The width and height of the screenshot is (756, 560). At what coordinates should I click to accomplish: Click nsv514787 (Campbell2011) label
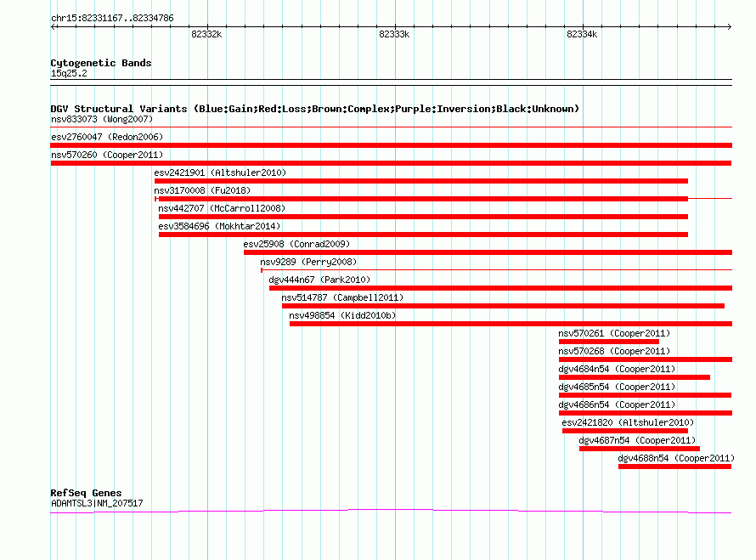click(x=342, y=297)
